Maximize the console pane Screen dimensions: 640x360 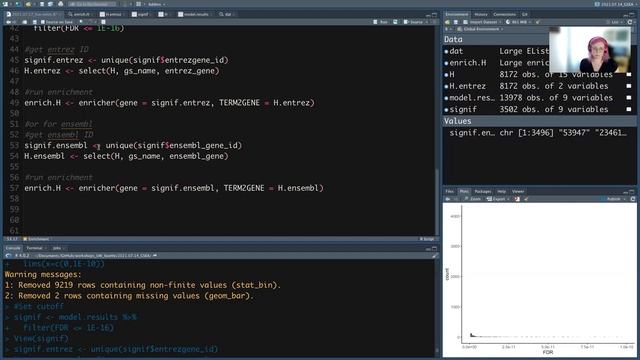tap(434, 248)
